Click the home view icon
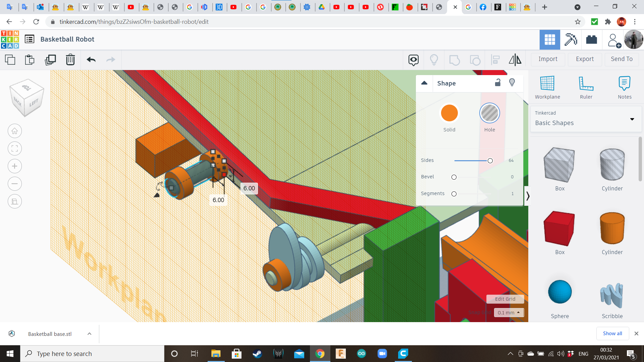This screenshot has height=362, width=644. (x=14, y=131)
